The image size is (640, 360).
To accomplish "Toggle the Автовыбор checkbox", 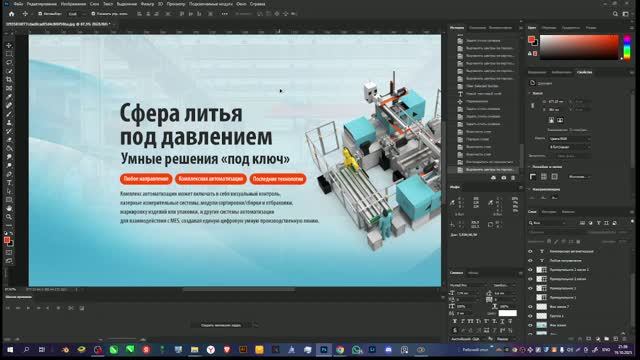I will (40, 14).
